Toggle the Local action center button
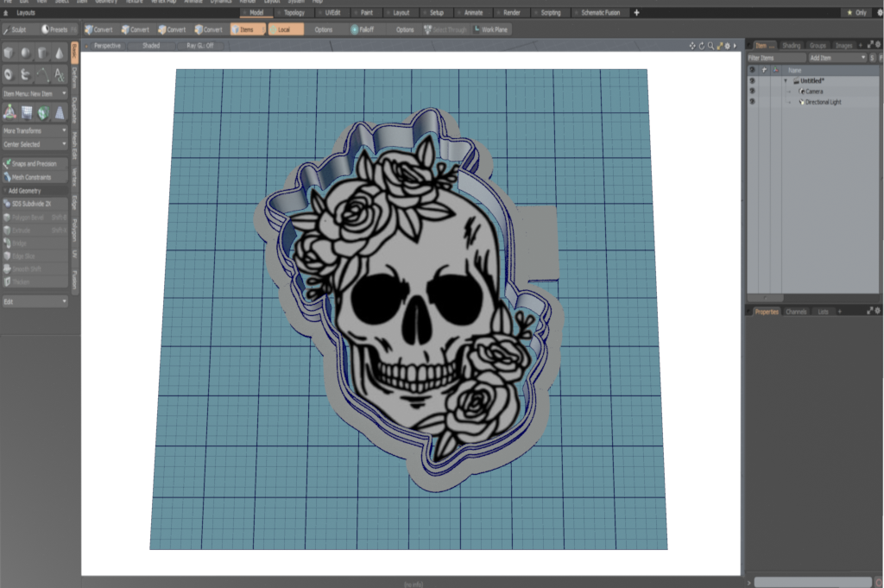This screenshot has height=588, width=884. click(287, 29)
